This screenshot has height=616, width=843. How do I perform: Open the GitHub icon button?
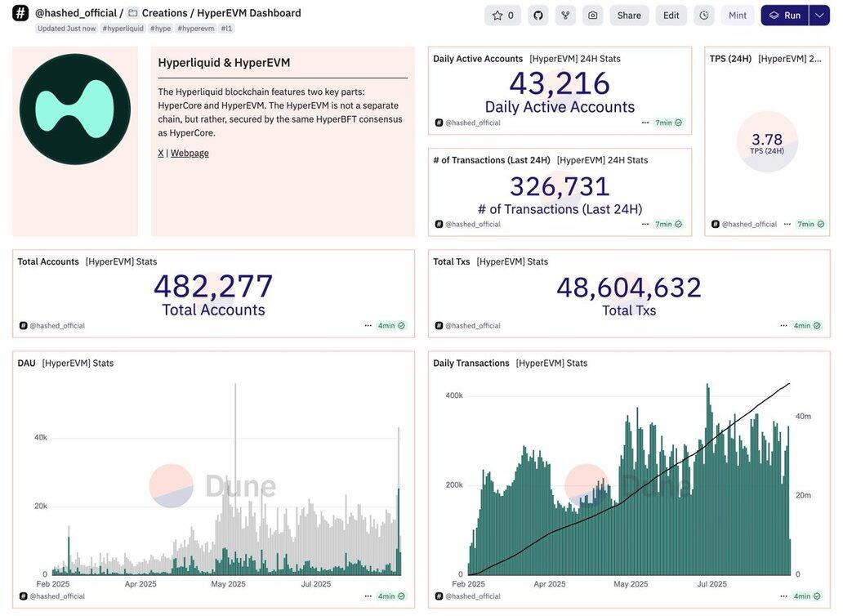tap(538, 16)
